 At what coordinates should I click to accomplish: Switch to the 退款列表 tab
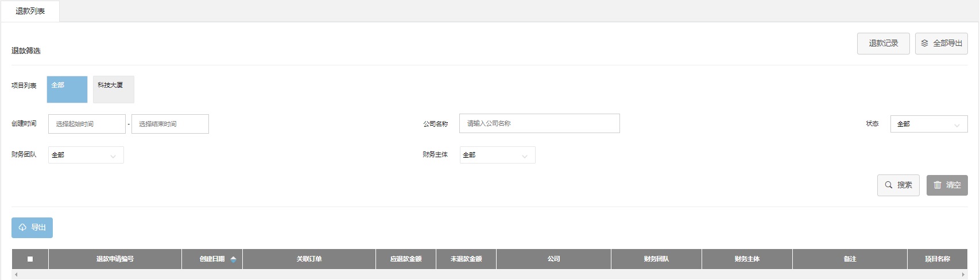(30, 11)
